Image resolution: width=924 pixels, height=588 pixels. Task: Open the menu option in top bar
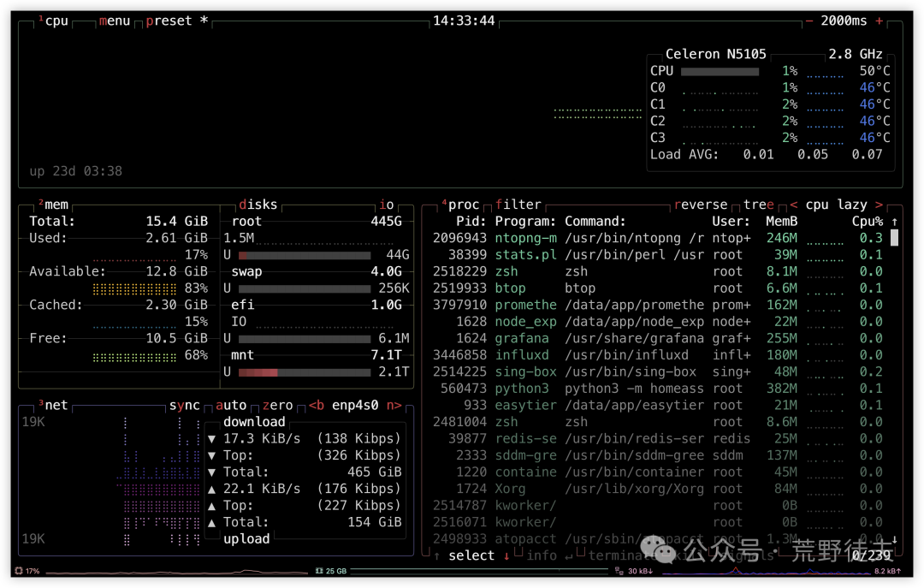[x=115, y=21]
